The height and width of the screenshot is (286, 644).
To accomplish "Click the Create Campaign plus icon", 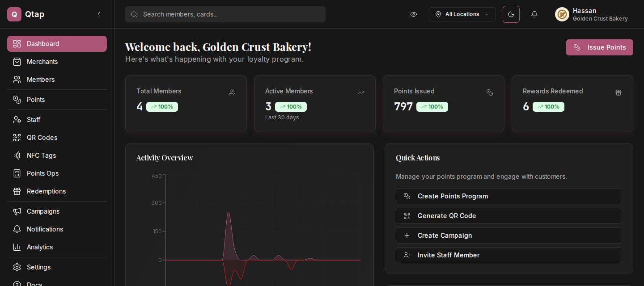I will click(407, 236).
